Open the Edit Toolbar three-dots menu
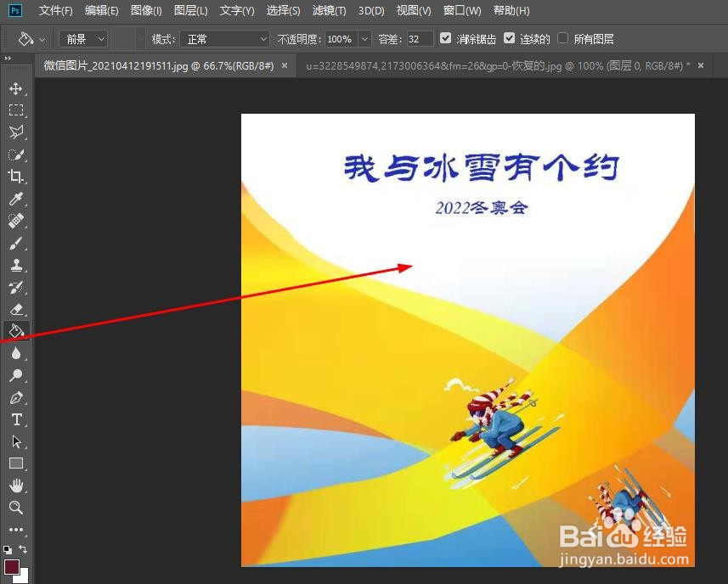Screen dimensions: 728x584 (x=16, y=530)
